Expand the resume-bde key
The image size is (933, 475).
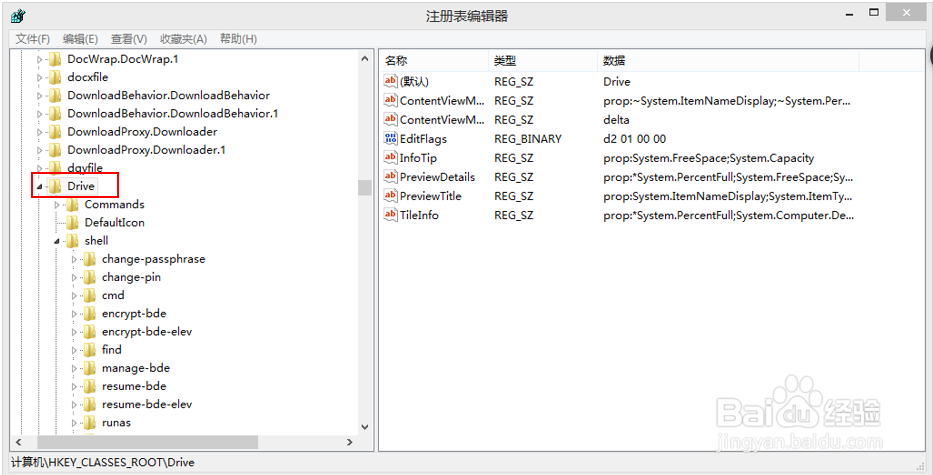point(74,386)
